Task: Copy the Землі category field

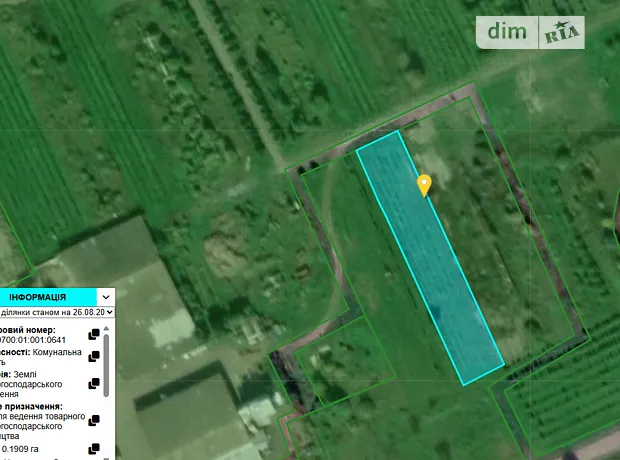Action: tap(93, 382)
